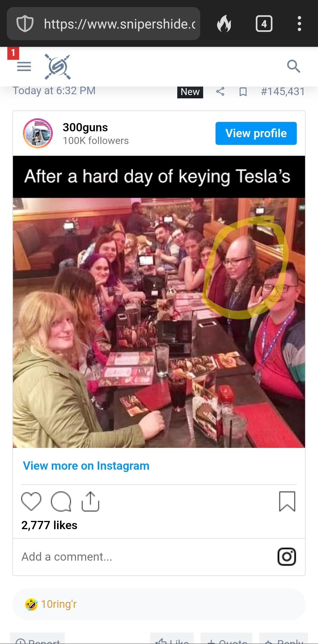Tap the Instagram comment bubble icon
This screenshot has width=318, height=644.
pyautogui.click(x=61, y=501)
